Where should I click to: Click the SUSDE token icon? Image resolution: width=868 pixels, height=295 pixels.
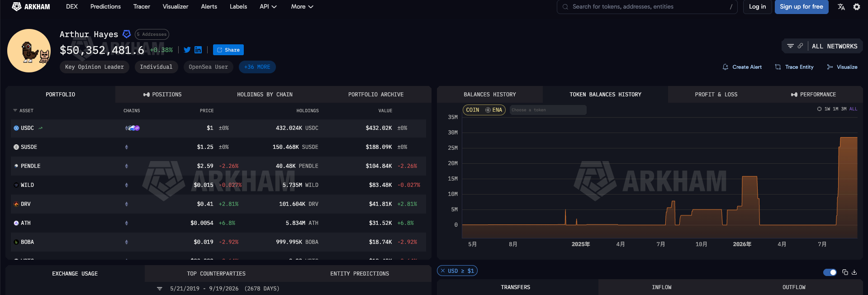[16, 147]
